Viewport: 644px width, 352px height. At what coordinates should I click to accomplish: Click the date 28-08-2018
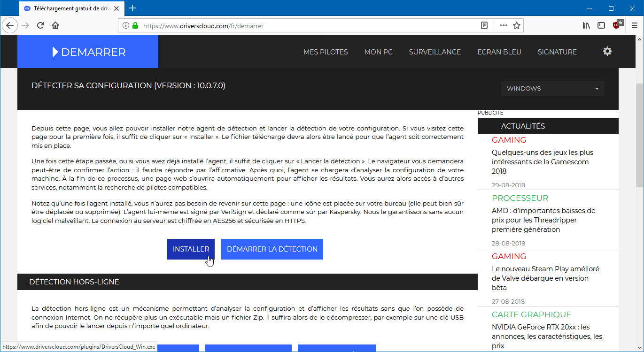pos(509,244)
